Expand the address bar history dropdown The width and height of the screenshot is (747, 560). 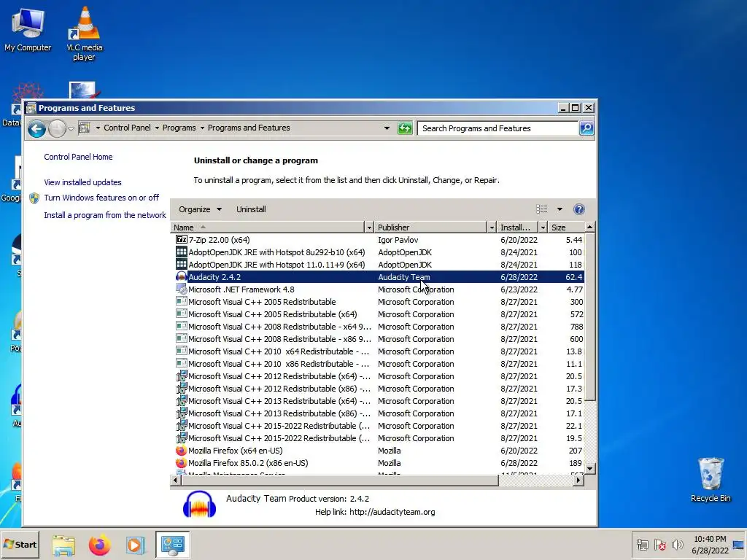[387, 128]
